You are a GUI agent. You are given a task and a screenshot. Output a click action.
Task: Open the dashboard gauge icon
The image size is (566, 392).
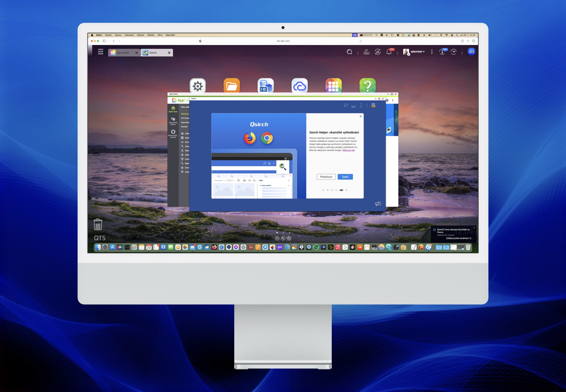tap(453, 52)
